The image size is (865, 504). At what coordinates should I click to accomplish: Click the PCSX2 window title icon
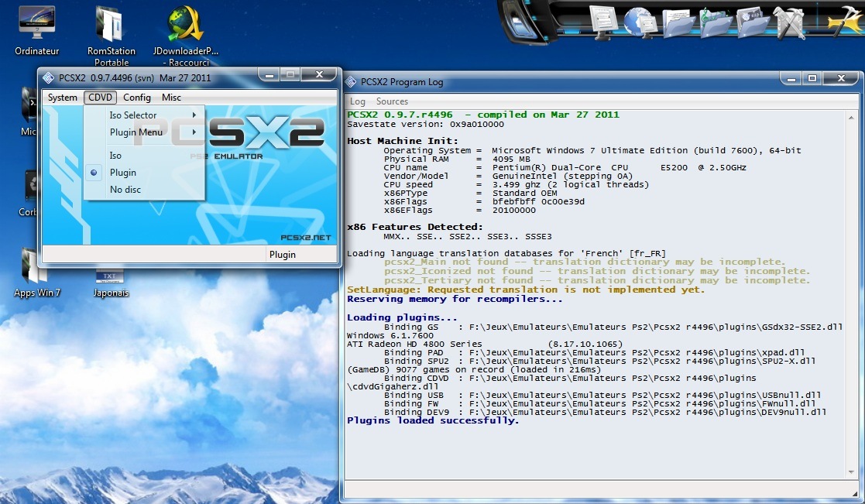(49, 77)
